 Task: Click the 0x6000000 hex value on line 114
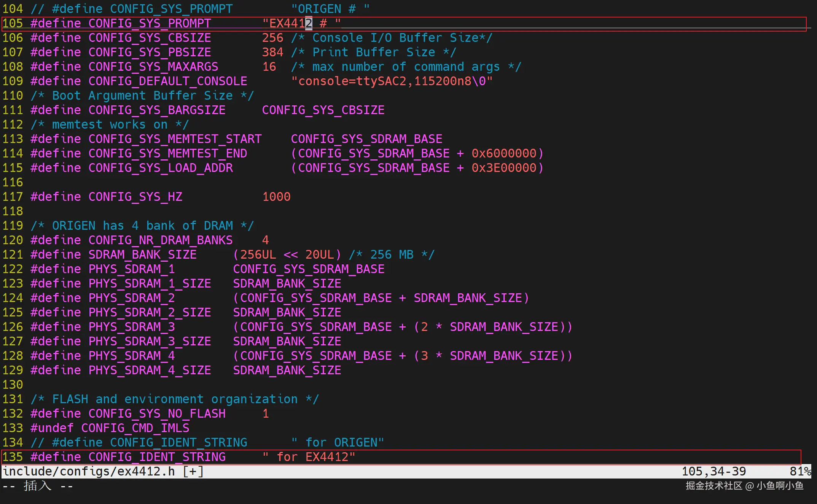[x=504, y=153]
